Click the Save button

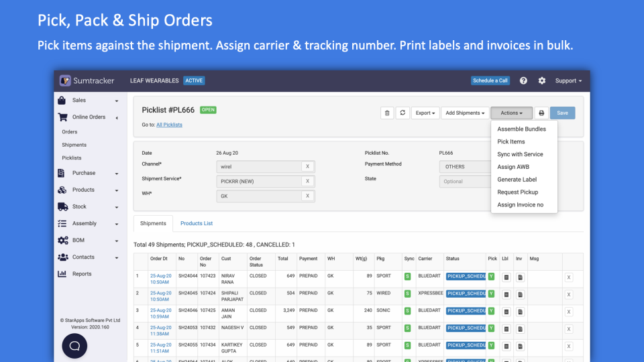point(562,113)
